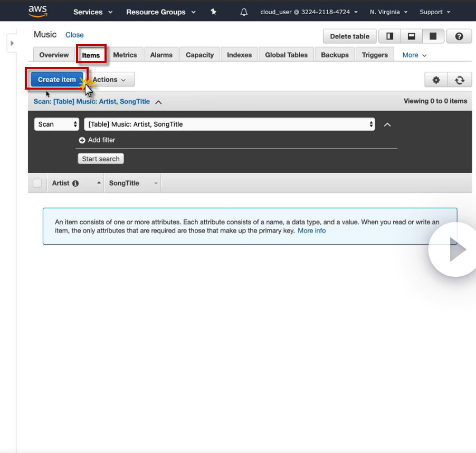Open the Global Tables tab
Image resolution: width=476 pixels, height=453 pixels.
pos(286,55)
